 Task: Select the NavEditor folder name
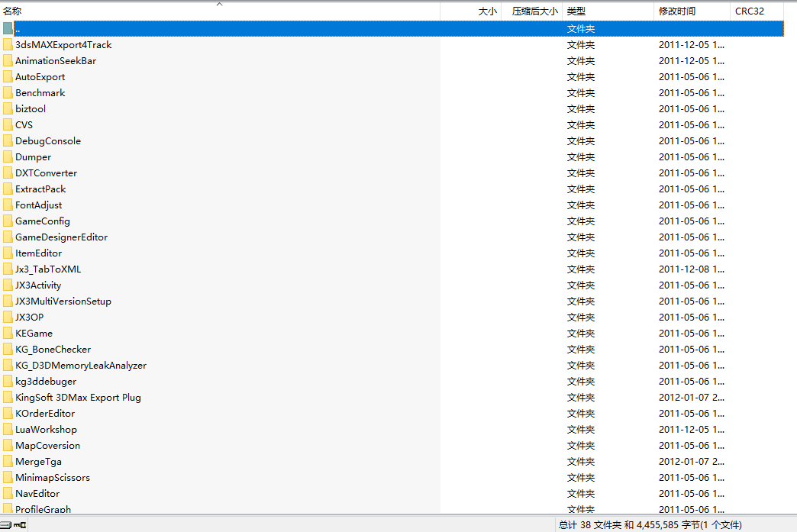tap(37, 493)
